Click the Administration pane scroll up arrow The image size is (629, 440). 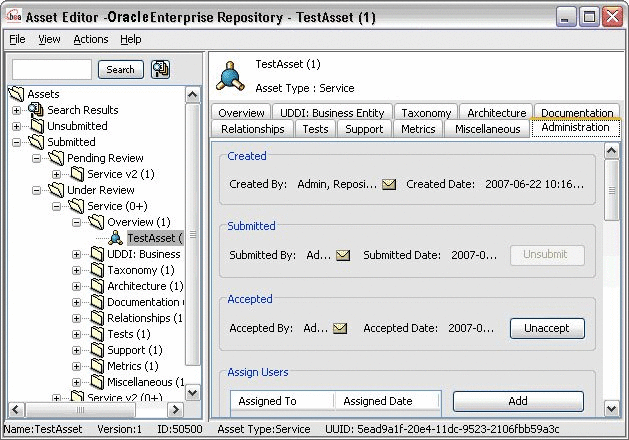611,151
